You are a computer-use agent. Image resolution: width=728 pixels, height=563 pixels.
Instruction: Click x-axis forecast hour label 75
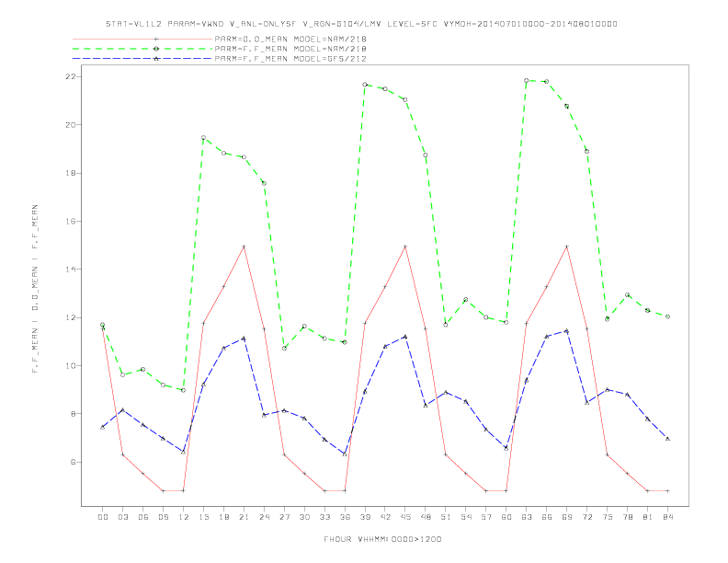point(608,517)
